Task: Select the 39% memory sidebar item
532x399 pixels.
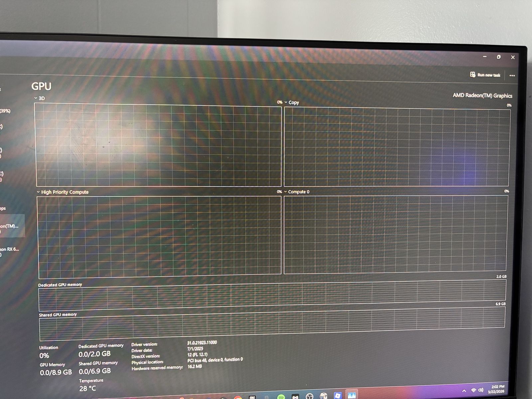Action: (5, 111)
